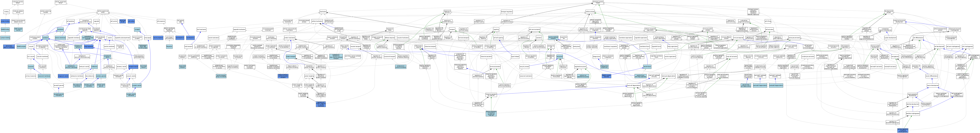Select the 'presynapse' node
The image size is (980, 133).
[x=148, y=38]
